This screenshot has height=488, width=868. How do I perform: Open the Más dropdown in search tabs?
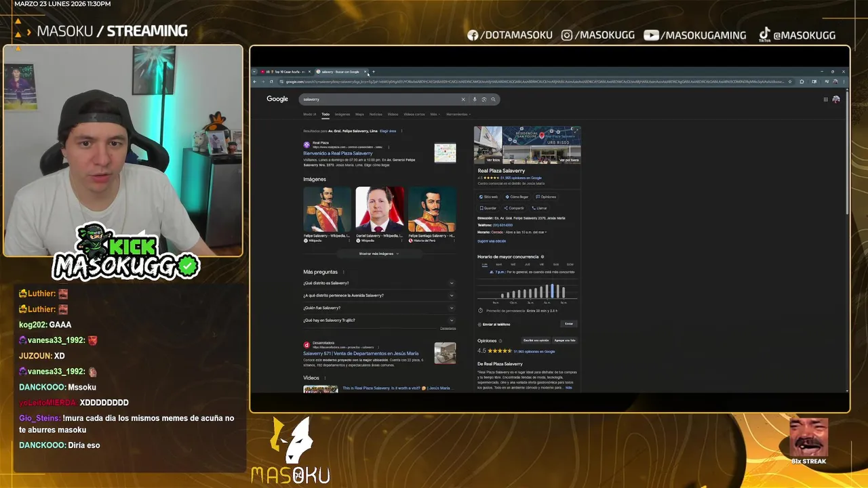click(x=434, y=114)
